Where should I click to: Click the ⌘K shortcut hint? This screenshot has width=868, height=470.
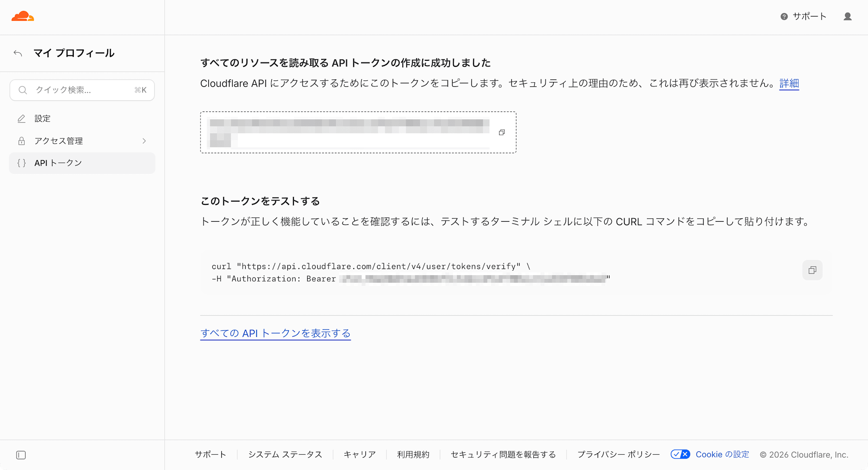(x=141, y=90)
